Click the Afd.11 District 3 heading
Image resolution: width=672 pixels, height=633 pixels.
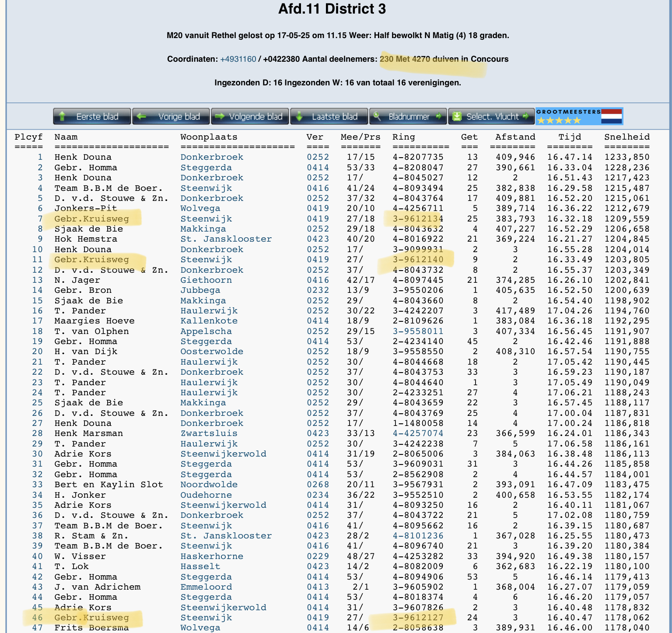[x=332, y=9]
